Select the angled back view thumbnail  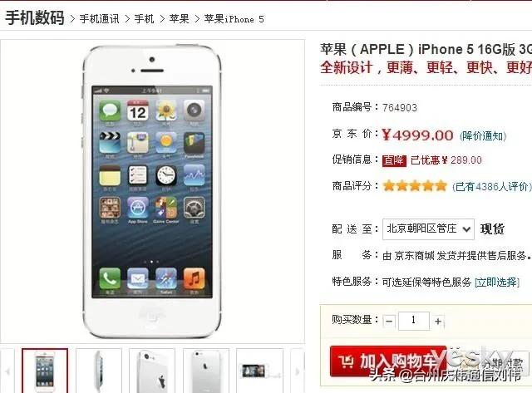(152, 371)
